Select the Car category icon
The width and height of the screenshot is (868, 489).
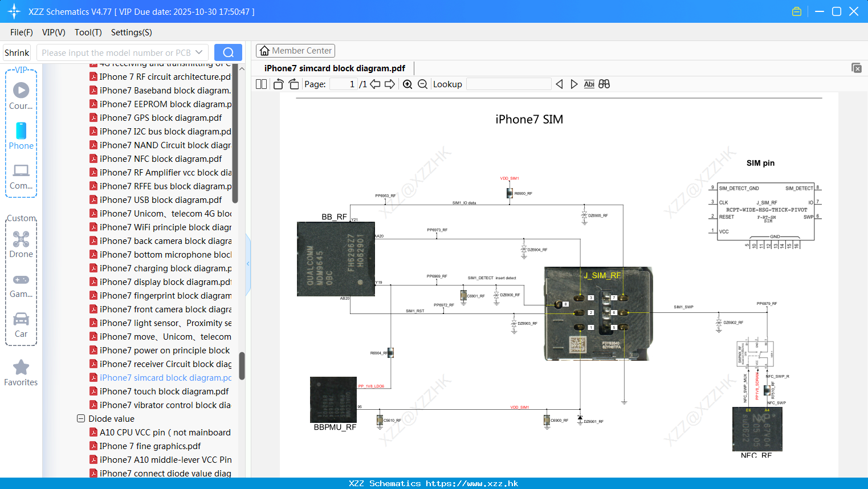tap(21, 325)
